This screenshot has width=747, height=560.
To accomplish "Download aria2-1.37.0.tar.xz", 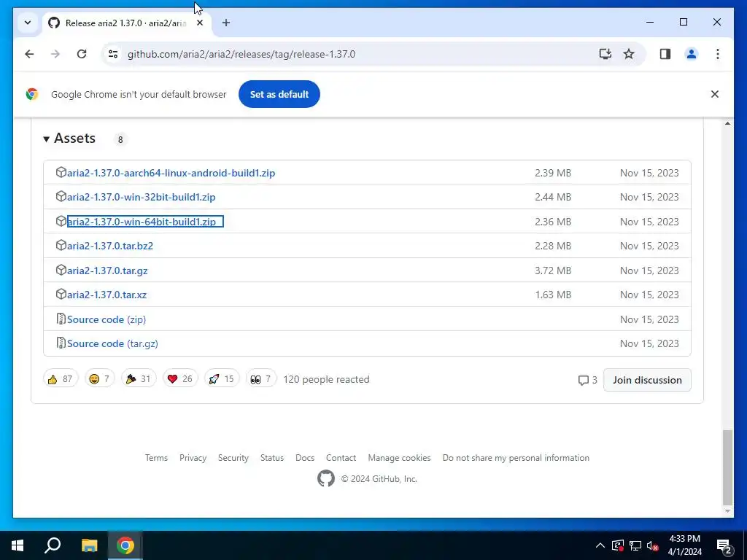I will 107,295.
